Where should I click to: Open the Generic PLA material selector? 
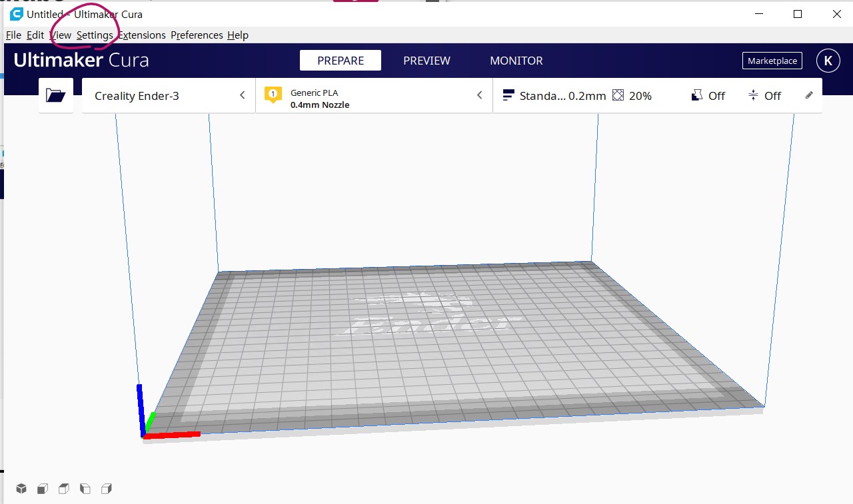(374, 95)
